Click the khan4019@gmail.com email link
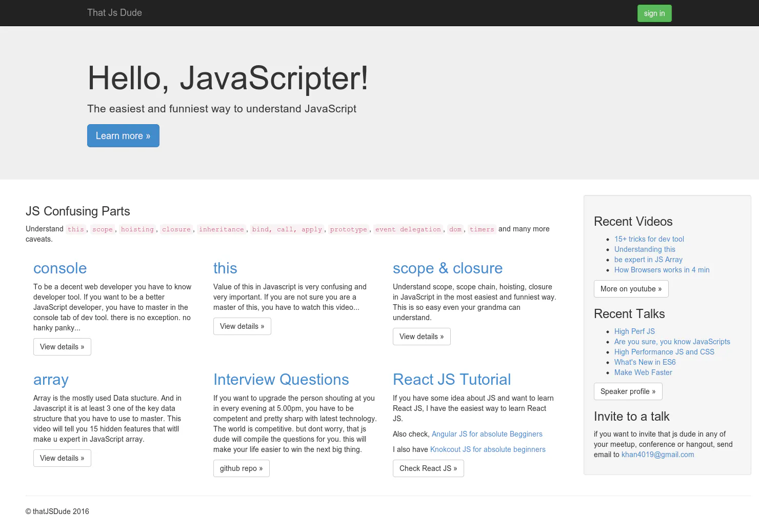This screenshot has width=759, height=532. click(658, 455)
